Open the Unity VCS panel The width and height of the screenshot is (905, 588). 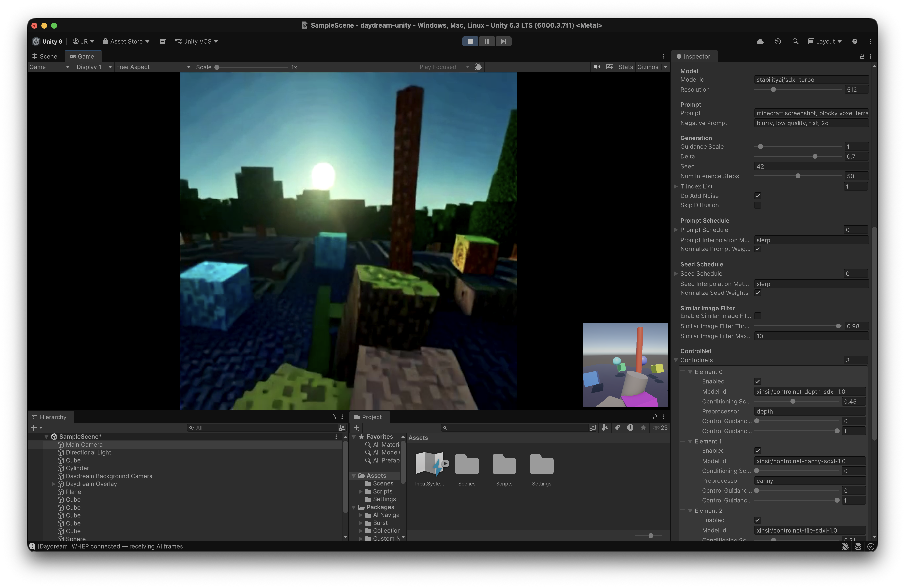(196, 41)
